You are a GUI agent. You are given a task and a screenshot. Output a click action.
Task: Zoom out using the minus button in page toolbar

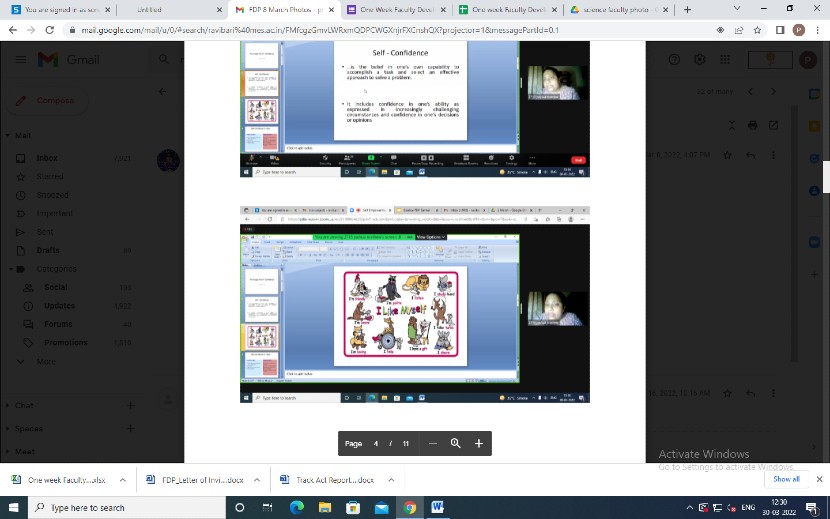pyautogui.click(x=433, y=443)
